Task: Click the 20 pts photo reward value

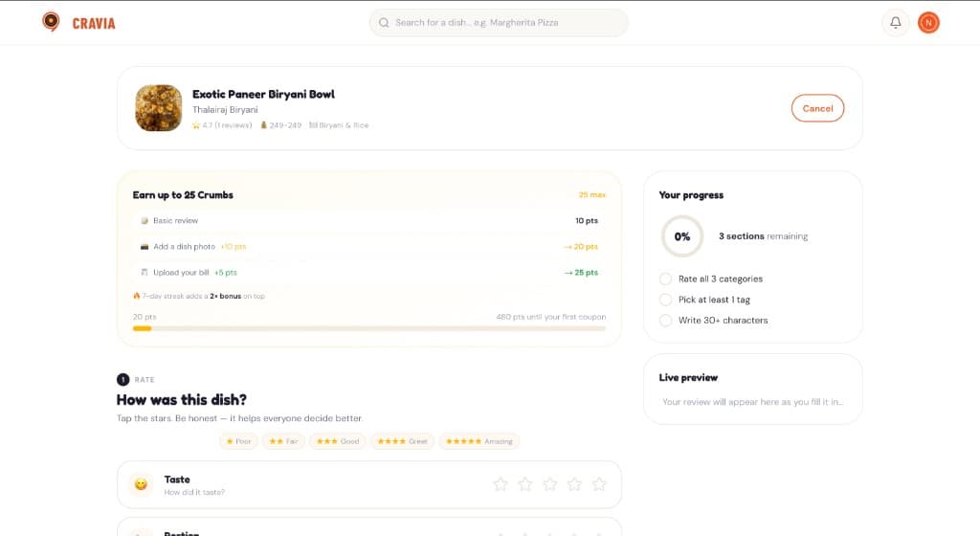Action: point(581,247)
